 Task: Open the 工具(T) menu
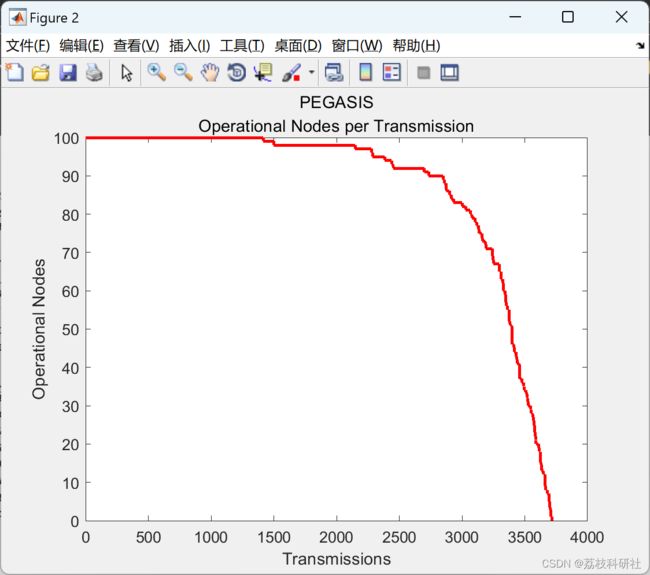(242, 46)
